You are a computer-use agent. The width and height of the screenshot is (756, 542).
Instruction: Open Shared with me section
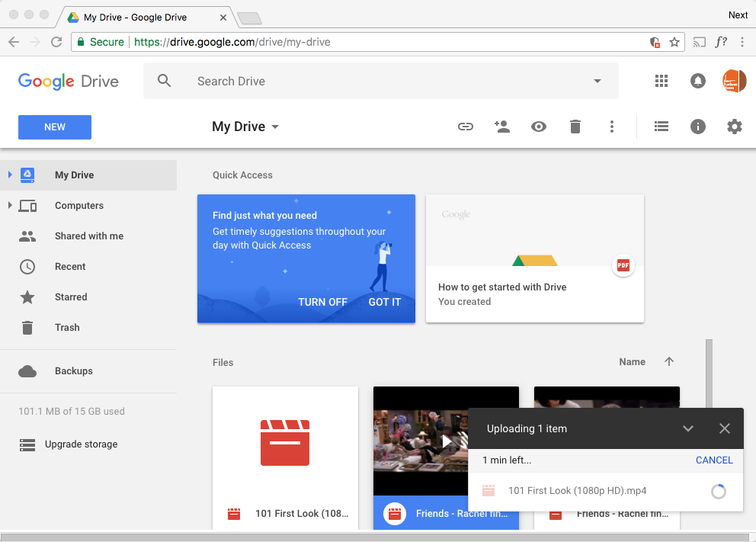(x=88, y=236)
